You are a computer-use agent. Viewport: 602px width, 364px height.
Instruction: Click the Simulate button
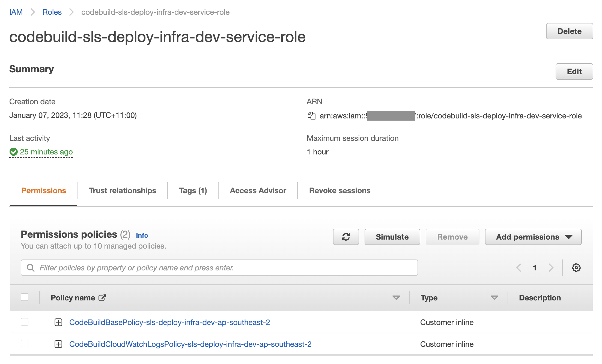[392, 237]
